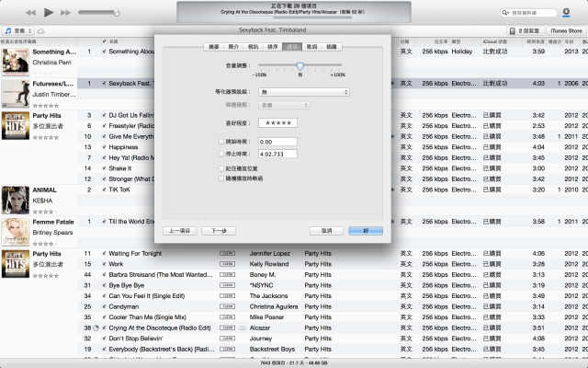Click the 音量調整 volume adjustment slider handle
The width and height of the screenshot is (588, 368).
300,66
